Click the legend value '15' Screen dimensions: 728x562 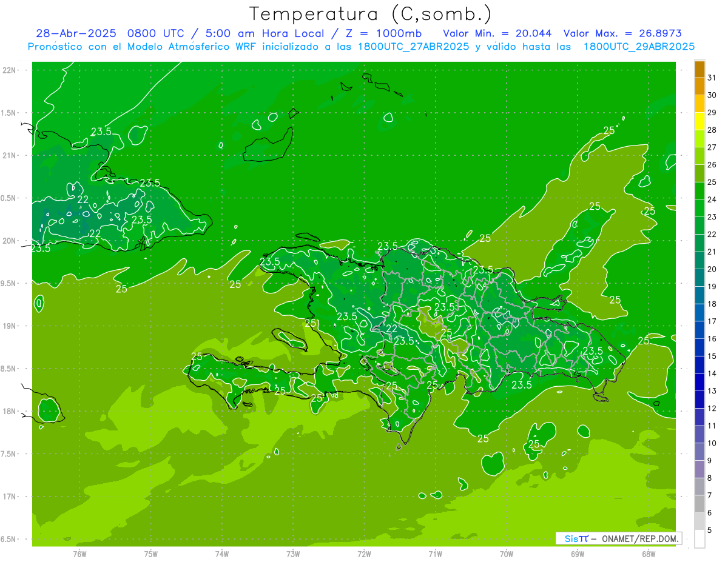coord(712,356)
